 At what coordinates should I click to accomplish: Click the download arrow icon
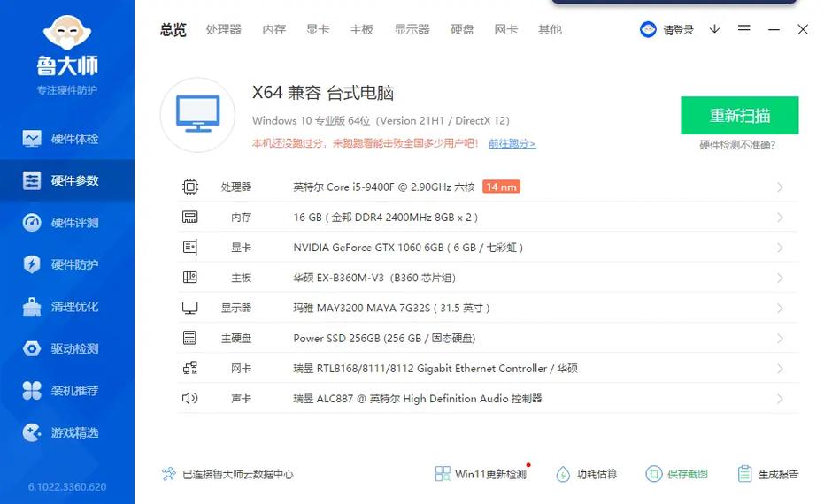pyautogui.click(x=714, y=30)
